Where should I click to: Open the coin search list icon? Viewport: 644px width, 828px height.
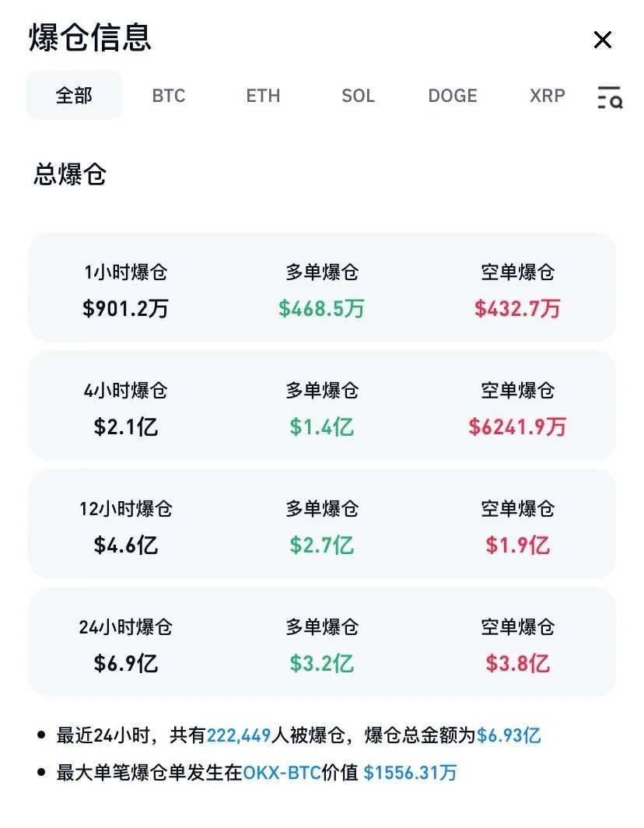click(x=610, y=97)
